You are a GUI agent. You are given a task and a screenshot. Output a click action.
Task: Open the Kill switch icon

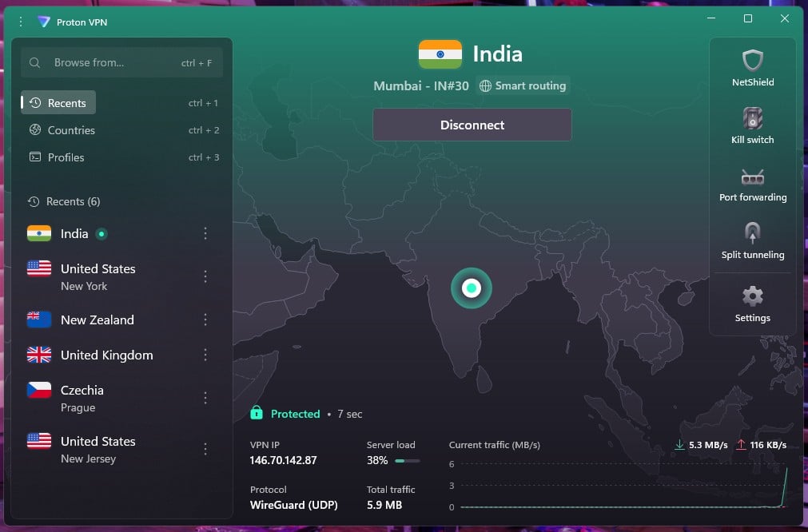coord(752,118)
